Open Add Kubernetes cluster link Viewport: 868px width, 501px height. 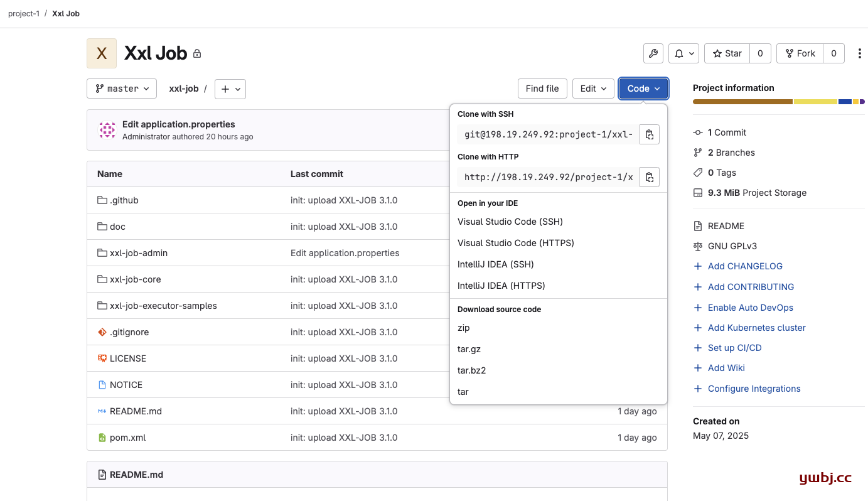pos(757,328)
